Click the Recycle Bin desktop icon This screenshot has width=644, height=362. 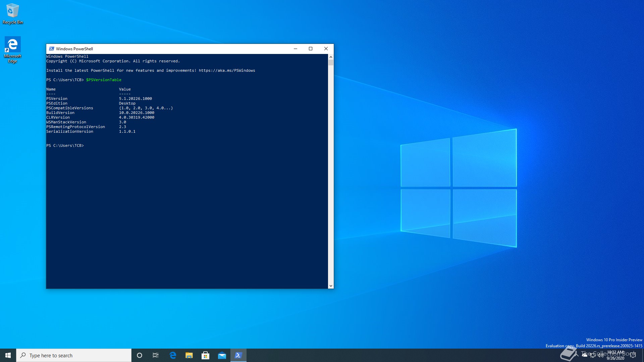(x=13, y=13)
